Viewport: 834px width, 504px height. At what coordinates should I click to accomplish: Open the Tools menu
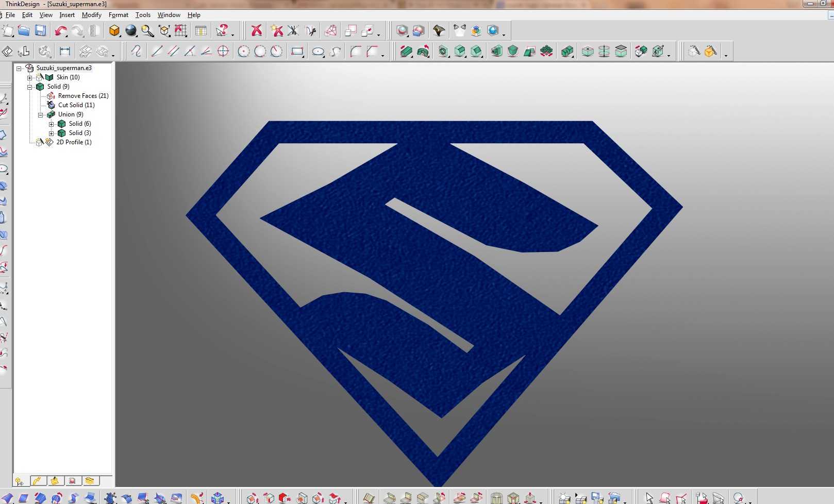point(143,15)
